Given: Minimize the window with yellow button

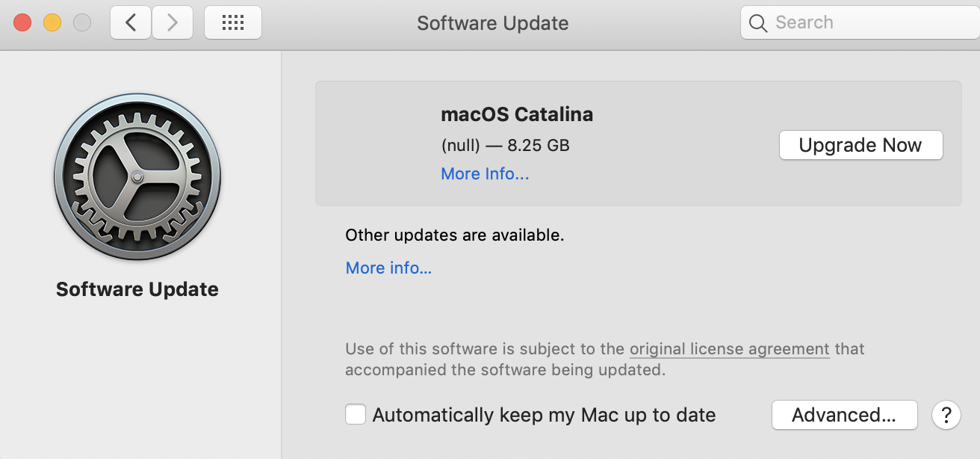Looking at the screenshot, I should tap(52, 23).
